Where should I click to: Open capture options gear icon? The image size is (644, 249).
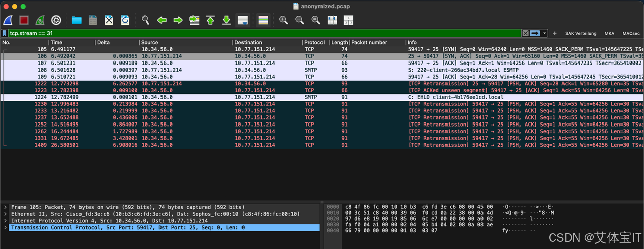coord(56,20)
